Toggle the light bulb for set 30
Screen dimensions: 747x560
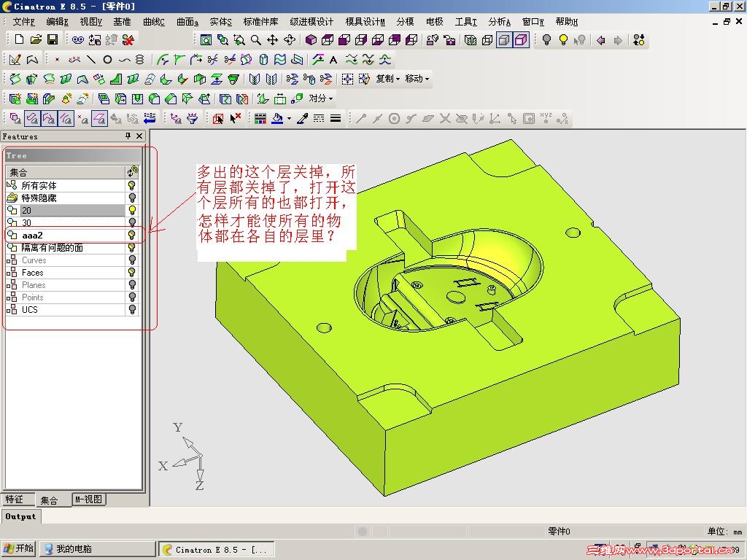(x=132, y=222)
